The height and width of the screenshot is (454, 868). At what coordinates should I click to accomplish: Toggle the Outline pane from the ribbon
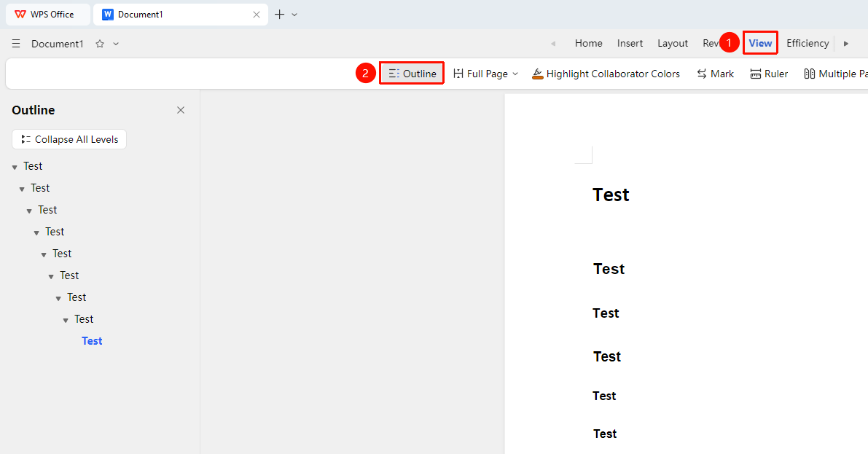coord(413,74)
